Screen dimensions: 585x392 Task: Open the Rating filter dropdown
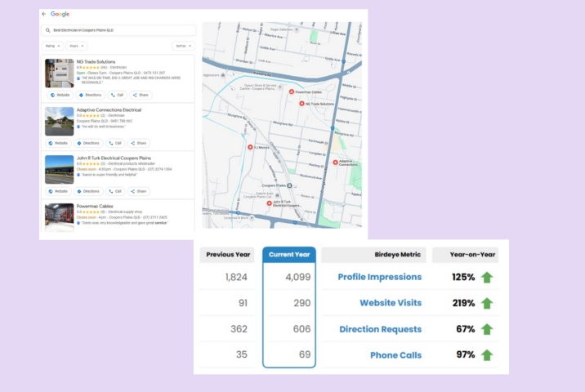[x=52, y=46]
